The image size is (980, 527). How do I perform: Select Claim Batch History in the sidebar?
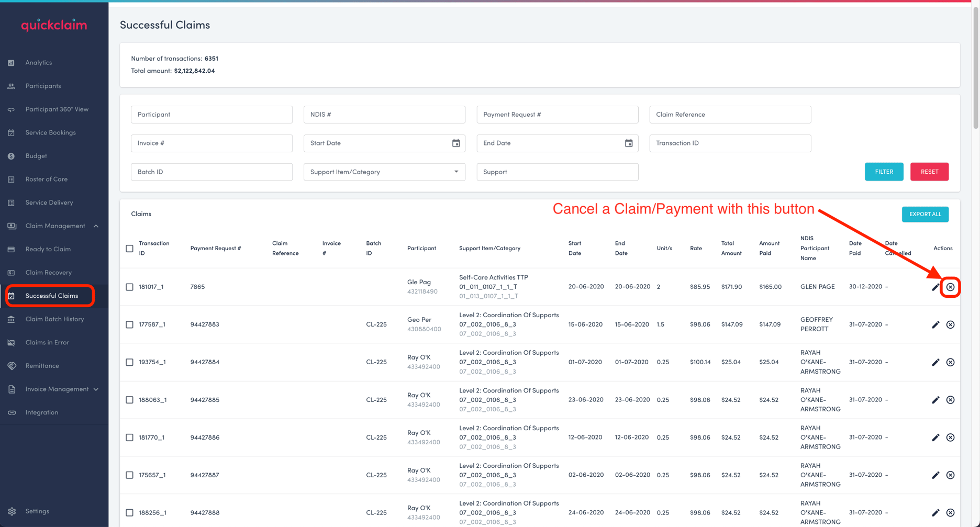(54, 319)
